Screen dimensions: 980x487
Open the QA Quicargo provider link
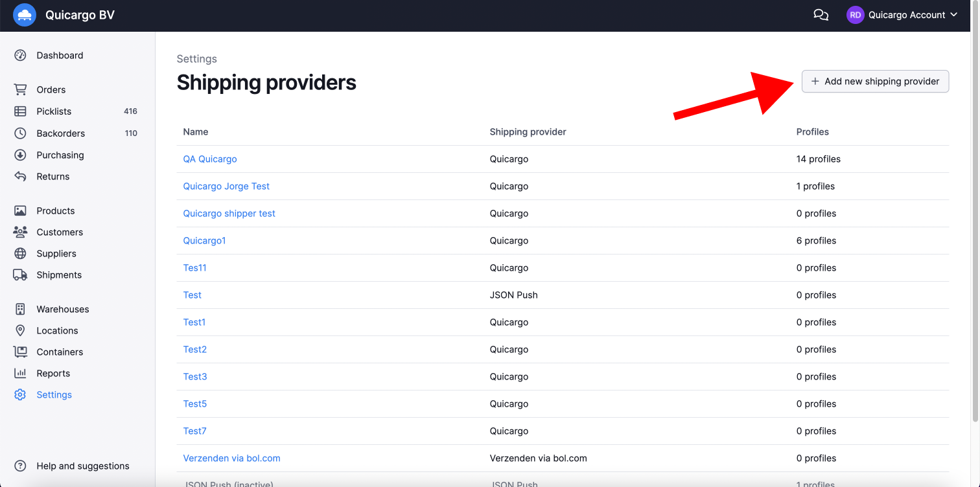point(210,159)
